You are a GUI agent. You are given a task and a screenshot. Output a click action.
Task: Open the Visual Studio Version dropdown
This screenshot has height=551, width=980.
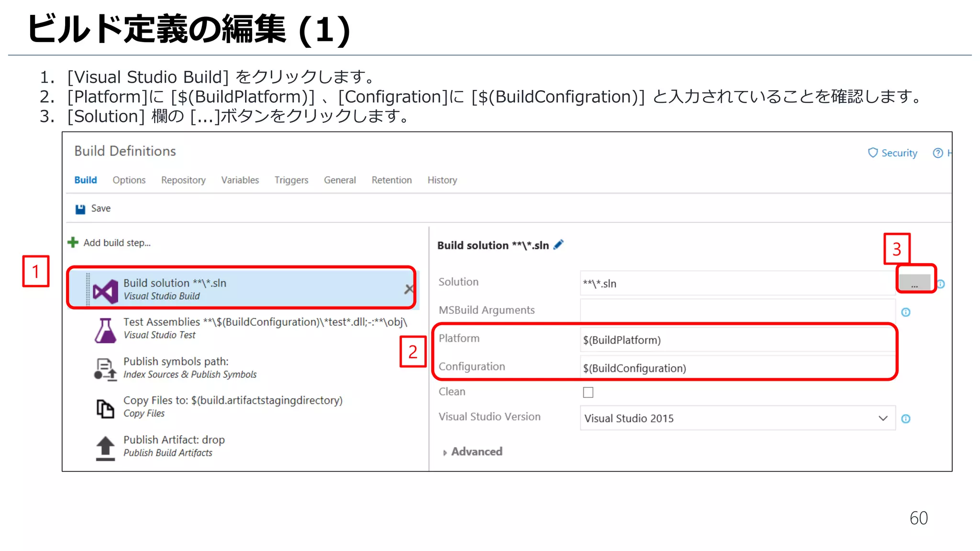[737, 418]
